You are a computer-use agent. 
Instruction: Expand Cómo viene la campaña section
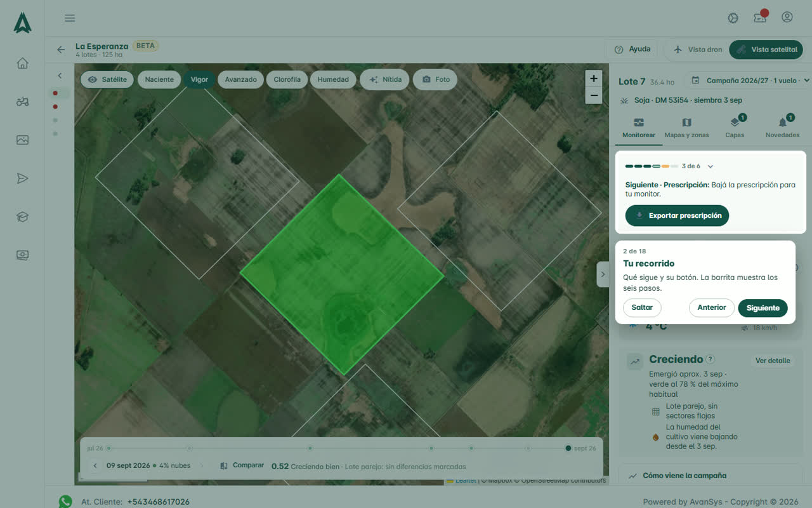[x=710, y=476]
